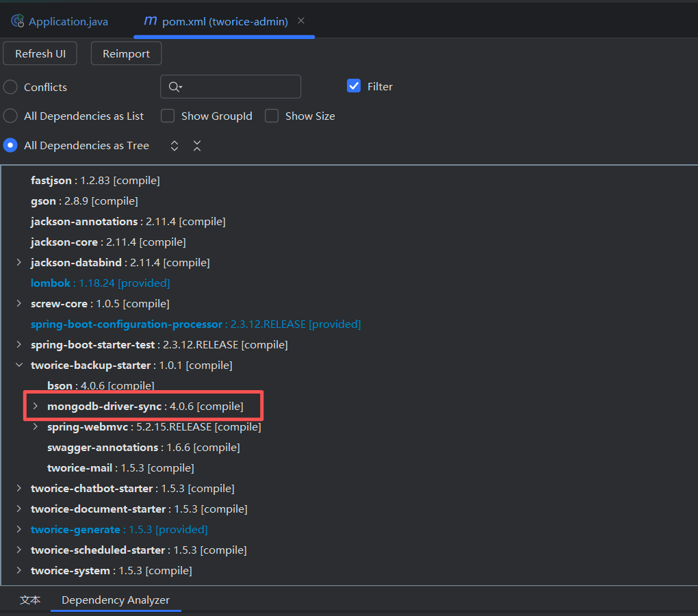Select fastjson : 1.2.83 row
The width and height of the screenshot is (698, 616).
pyautogui.click(x=95, y=180)
